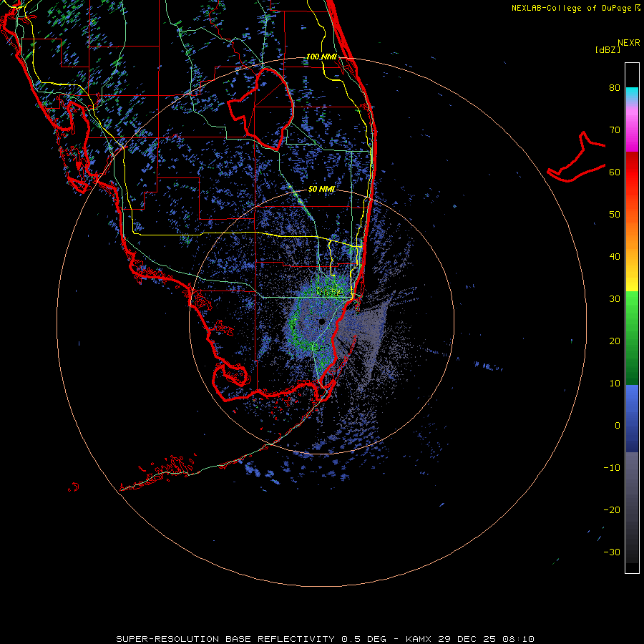Click the 40 dBZ scale value
644x644 pixels.
tap(615, 257)
